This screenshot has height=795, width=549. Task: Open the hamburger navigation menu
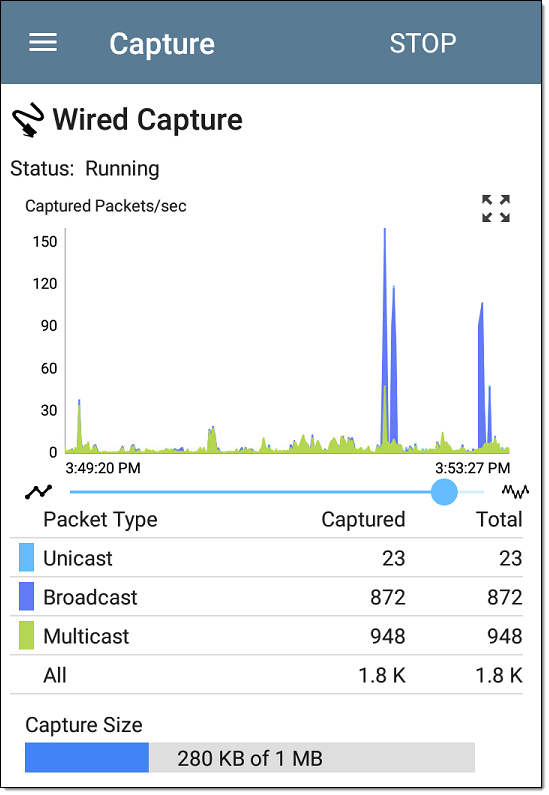[x=43, y=43]
